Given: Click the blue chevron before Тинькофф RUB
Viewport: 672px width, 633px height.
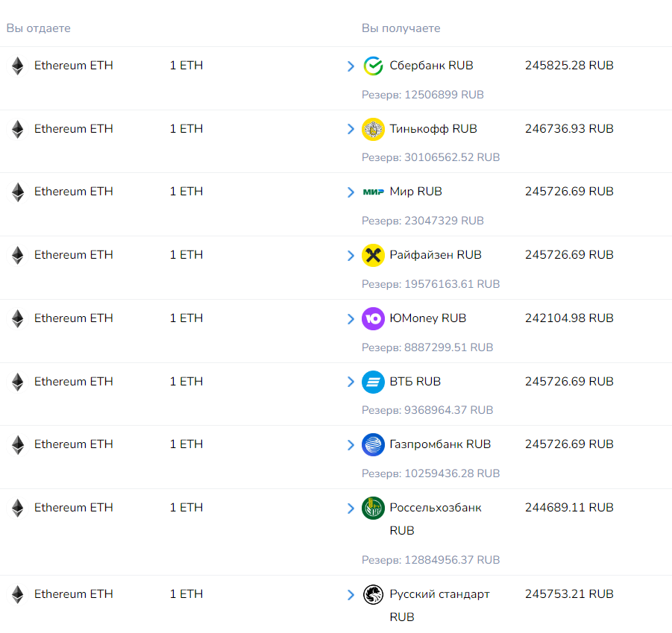Looking at the screenshot, I should (x=351, y=129).
